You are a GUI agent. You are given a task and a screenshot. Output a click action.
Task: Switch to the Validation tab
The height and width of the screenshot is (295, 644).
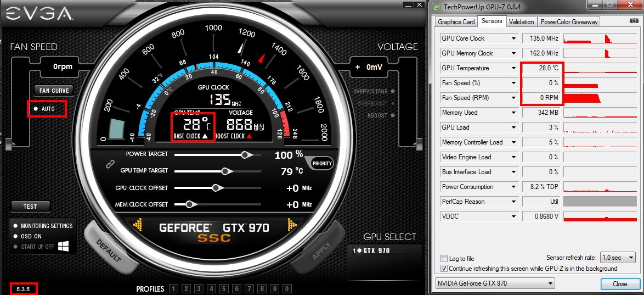pos(521,22)
